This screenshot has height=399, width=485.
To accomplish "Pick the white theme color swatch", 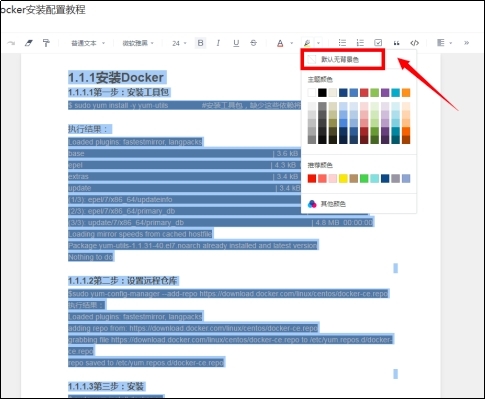I will (312, 92).
